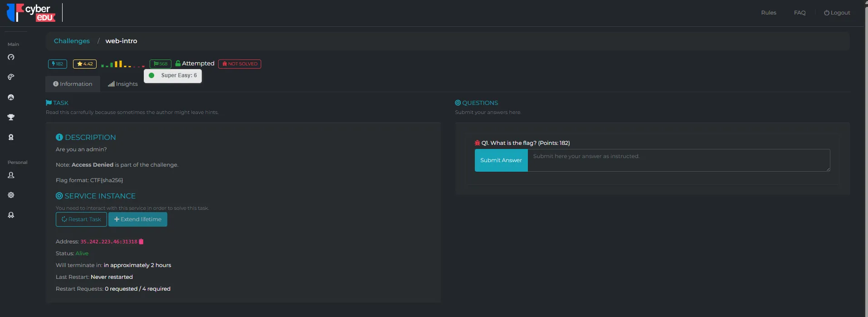This screenshot has width=868, height=317.
Task: Click the NOT SOLVED status badge
Action: (239, 64)
